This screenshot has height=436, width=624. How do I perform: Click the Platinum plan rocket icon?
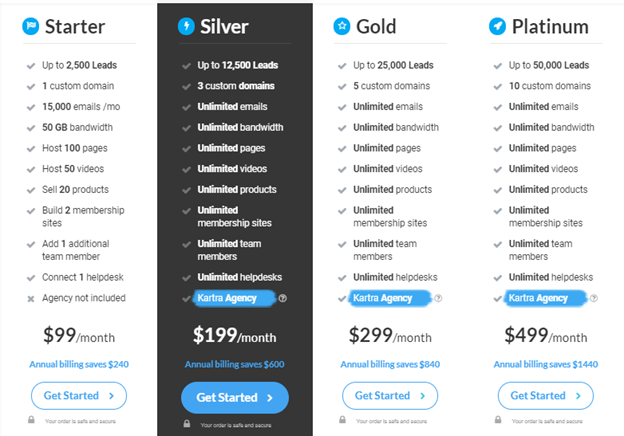pyautogui.click(x=497, y=26)
